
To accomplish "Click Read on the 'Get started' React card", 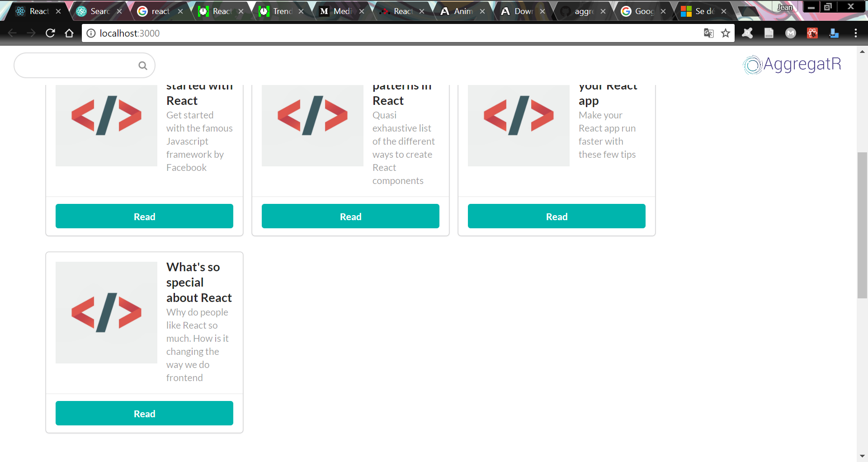I will click(x=144, y=216).
